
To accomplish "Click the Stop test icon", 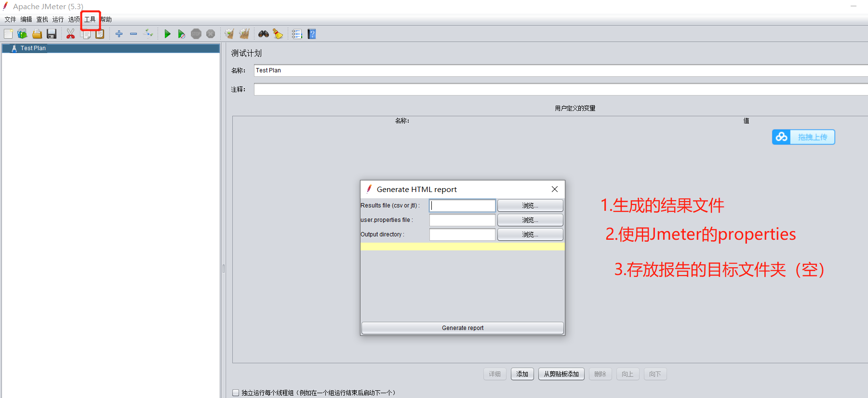I will coord(196,34).
